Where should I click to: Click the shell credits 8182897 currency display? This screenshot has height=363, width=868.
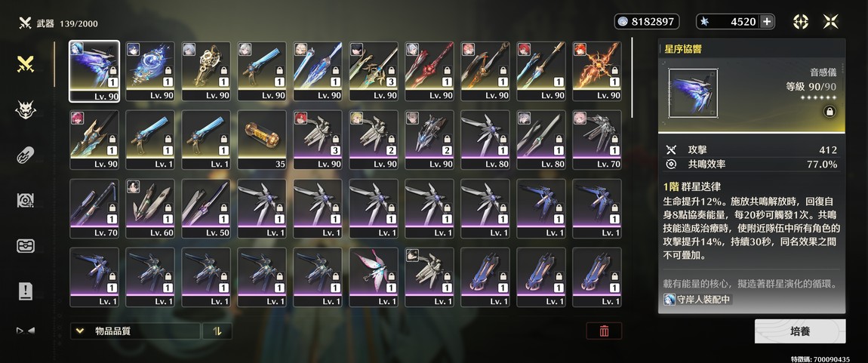(647, 22)
